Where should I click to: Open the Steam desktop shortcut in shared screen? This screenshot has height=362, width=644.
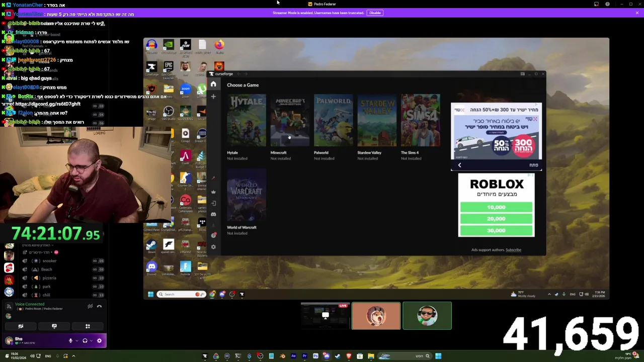click(x=151, y=246)
